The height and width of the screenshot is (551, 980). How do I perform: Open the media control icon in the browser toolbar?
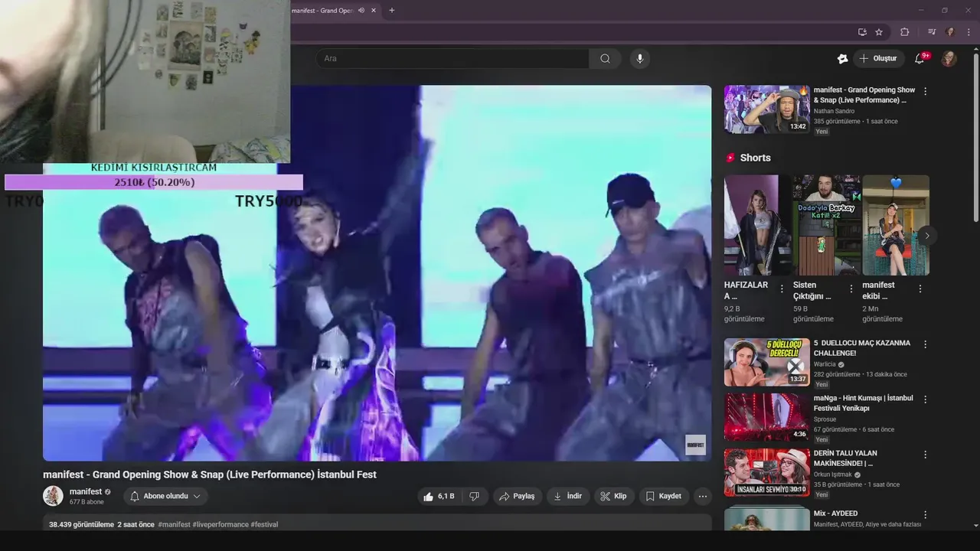[x=932, y=31]
